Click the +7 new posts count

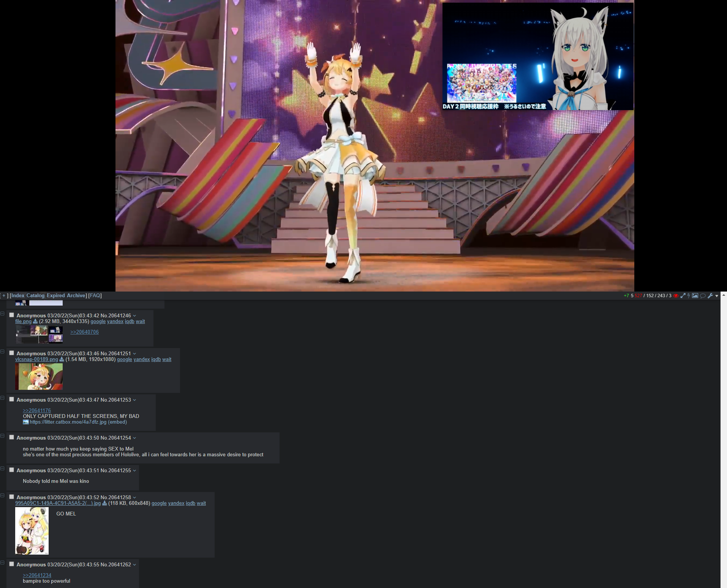626,296
